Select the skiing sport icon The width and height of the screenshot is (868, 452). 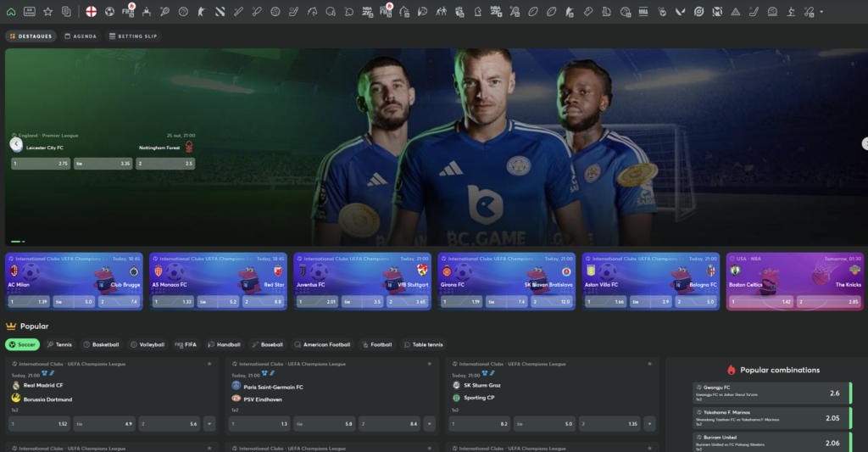pos(791,12)
